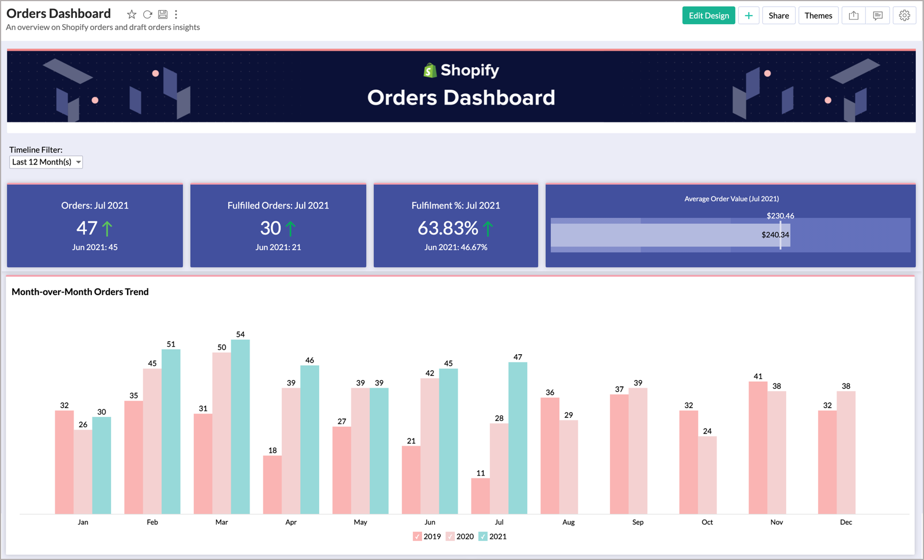Click the Edit Design button
The height and width of the screenshot is (560, 924).
[708, 16]
